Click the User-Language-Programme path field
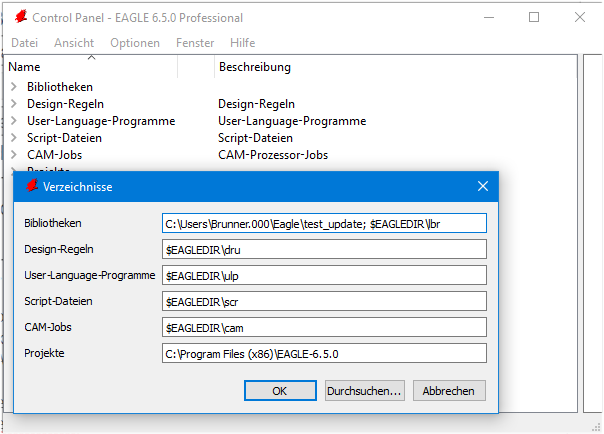 pyautogui.click(x=324, y=275)
